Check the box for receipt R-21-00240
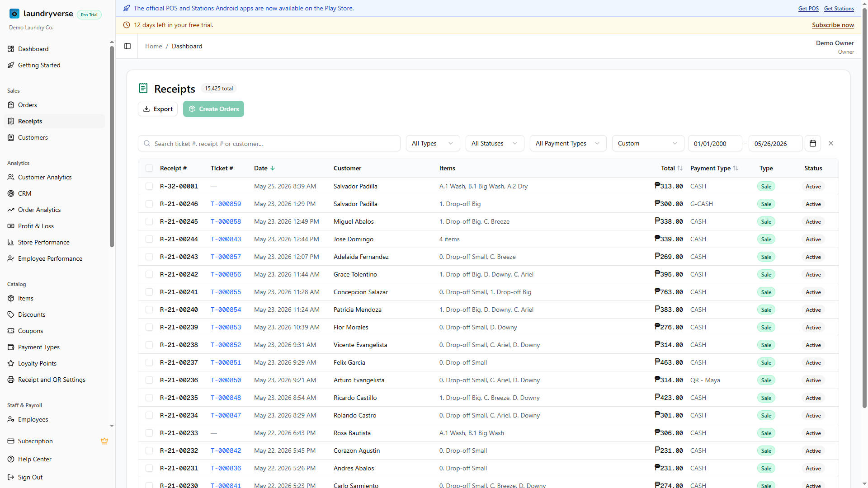The width and height of the screenshot is (868, 488). (149, 310)
